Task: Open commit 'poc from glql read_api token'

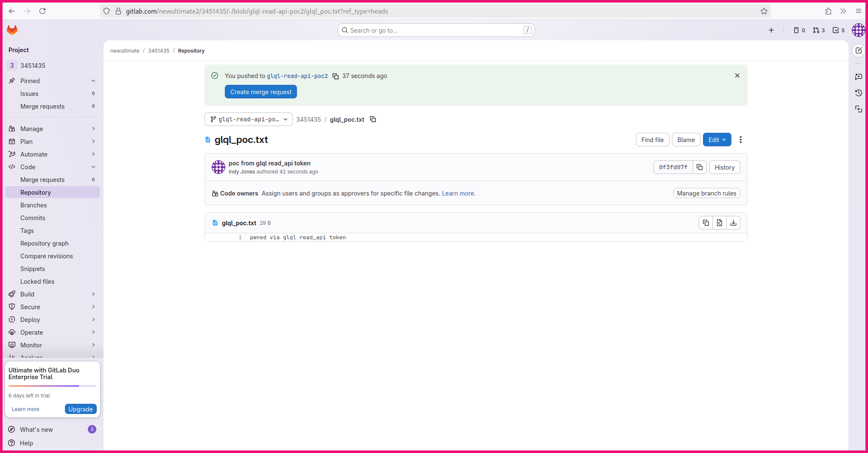Action: click(269, 163)
